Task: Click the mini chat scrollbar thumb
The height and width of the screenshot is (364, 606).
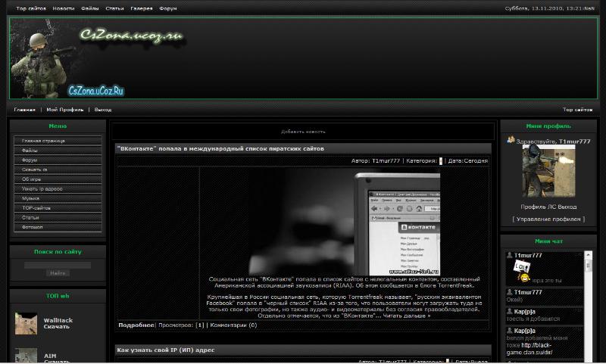Action: pyautogui.click(x=589, y=266)
